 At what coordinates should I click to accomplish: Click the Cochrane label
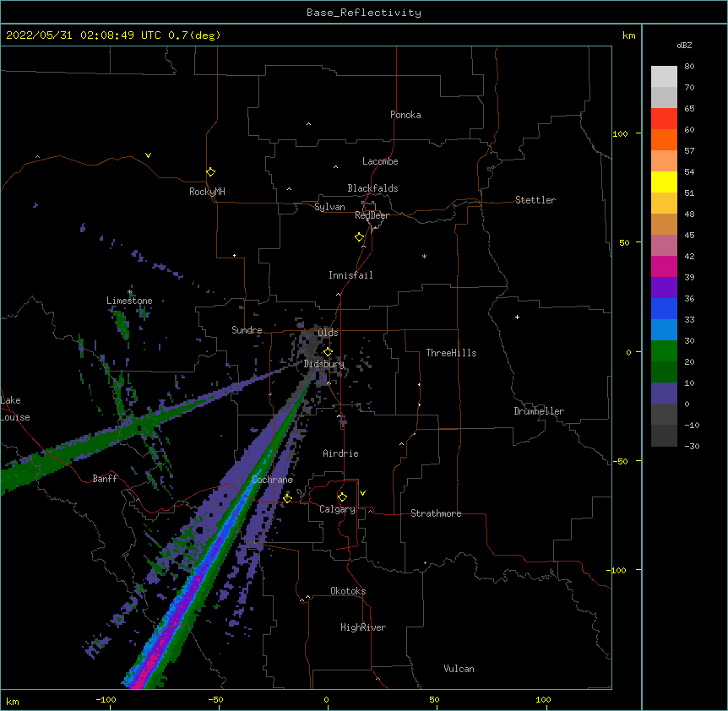[x=272, y=480]
